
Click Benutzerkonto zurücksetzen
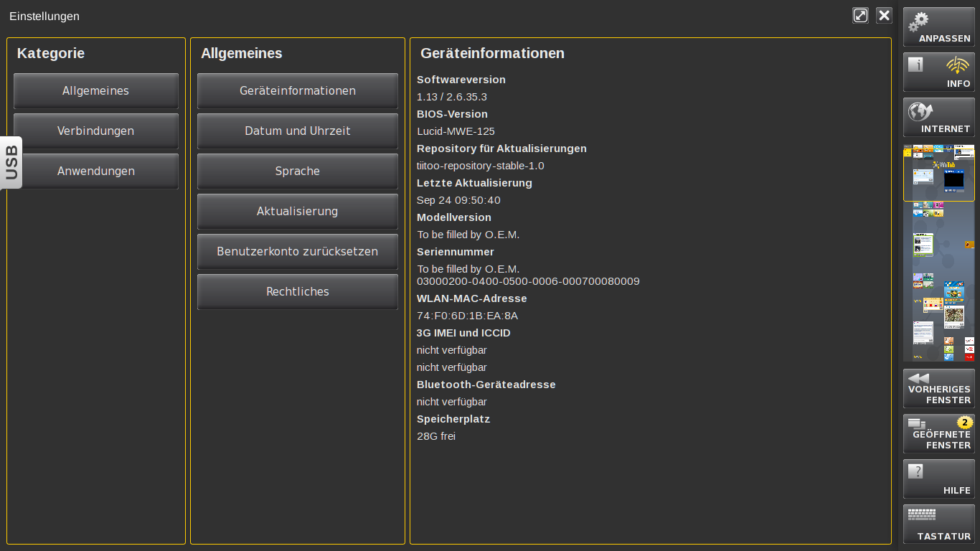297,252
